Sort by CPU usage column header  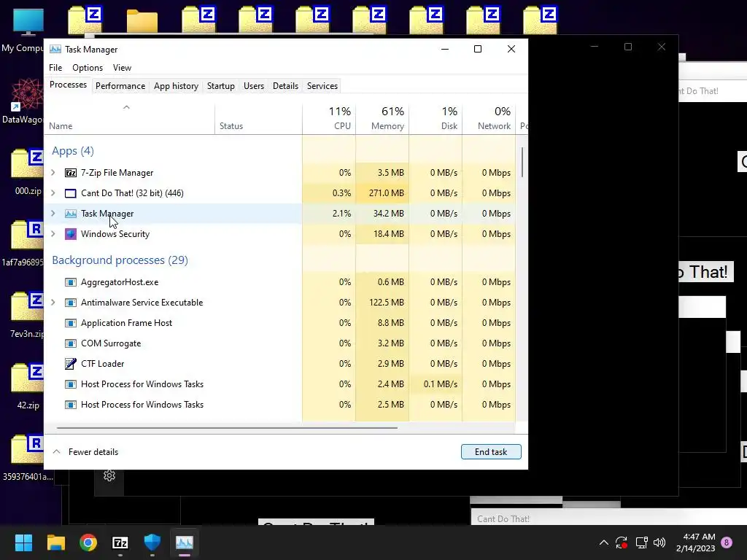click(x=329, y=119)
